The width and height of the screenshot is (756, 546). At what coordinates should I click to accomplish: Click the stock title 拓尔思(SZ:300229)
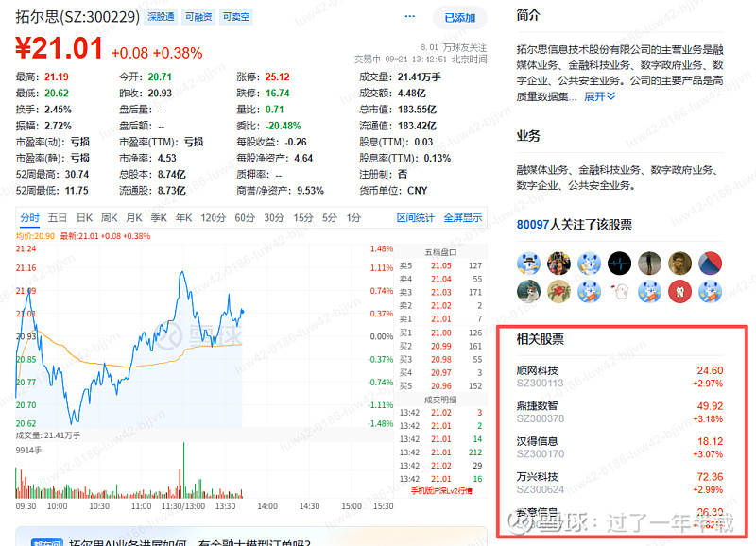pos(77,17)
